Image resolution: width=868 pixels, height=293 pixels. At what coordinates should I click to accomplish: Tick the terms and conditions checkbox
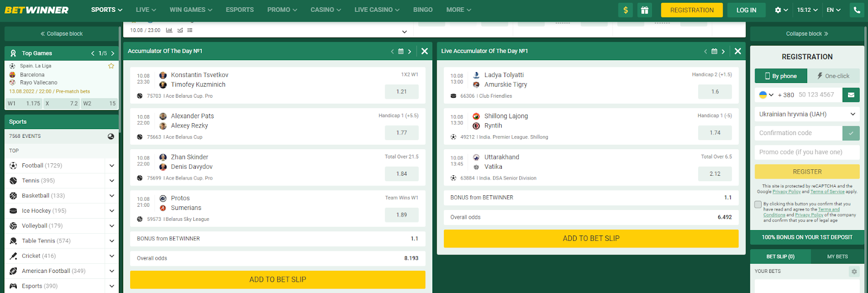(758, 205)
